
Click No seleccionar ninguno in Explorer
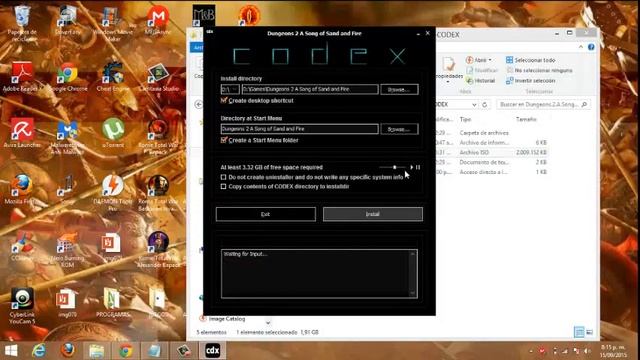point(539,70)
